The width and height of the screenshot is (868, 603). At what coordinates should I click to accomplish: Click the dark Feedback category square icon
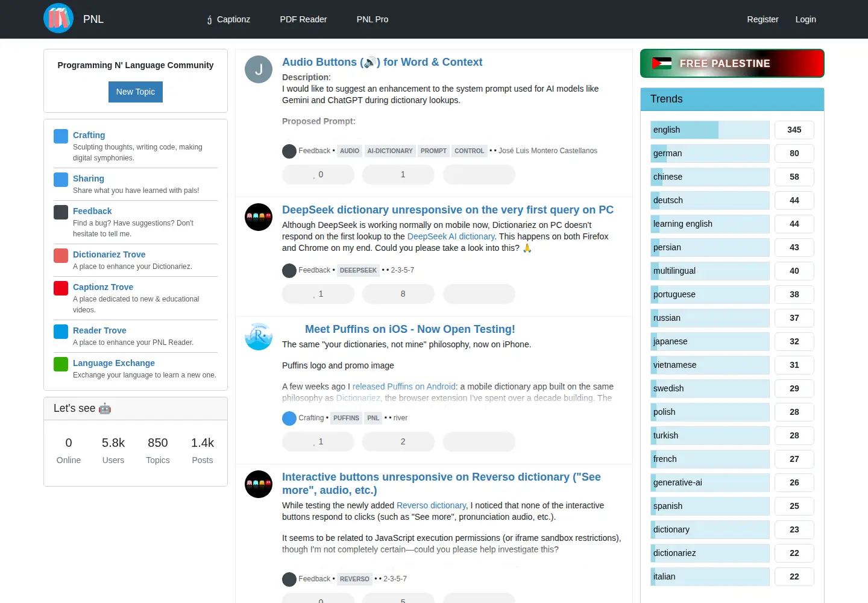pyautogui.click(x=61, y=212)
